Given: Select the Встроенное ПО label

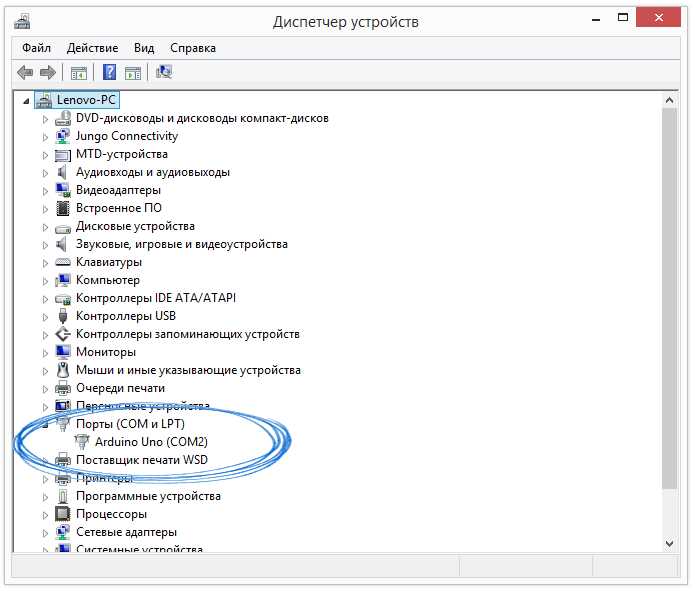Looking at the screenshot, I should [x=119, y=208].
